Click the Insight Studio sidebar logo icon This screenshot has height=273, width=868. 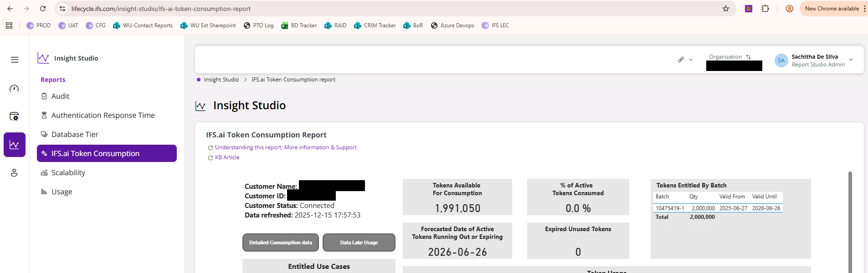click(x=43, y=58)
